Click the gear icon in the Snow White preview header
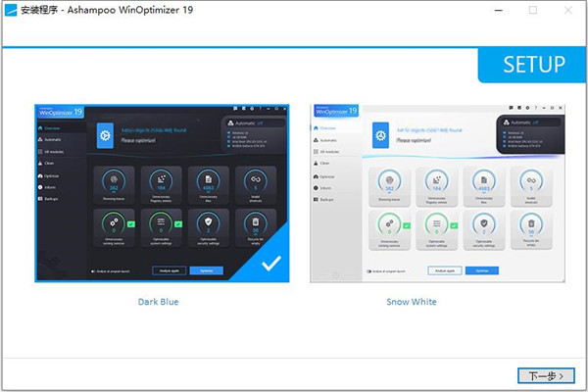 pos(378,134)
